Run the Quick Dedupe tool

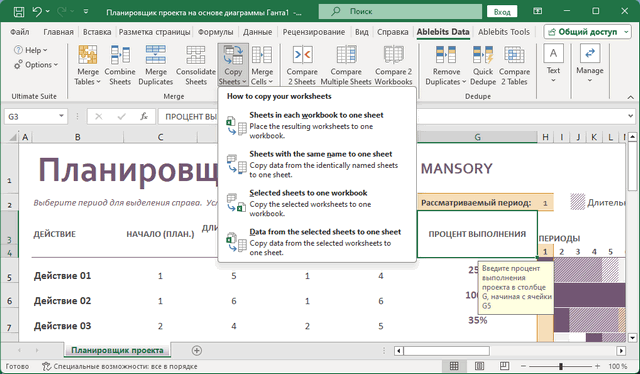[x=483, y=65]
